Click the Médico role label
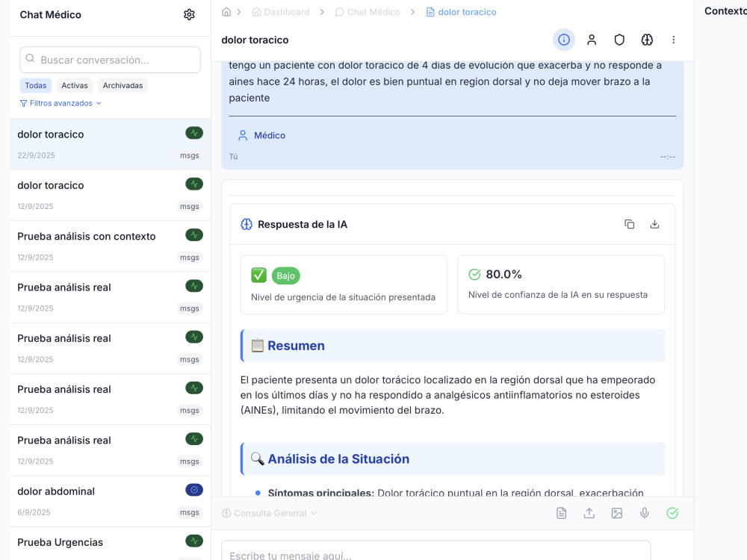747x560 pixels. click(270, 135)
